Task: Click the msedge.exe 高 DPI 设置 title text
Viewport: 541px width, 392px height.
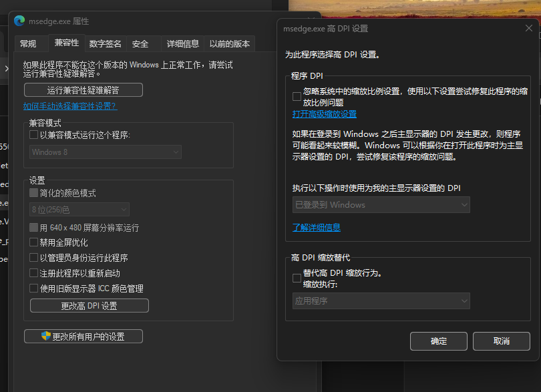Action: [326, 28]
